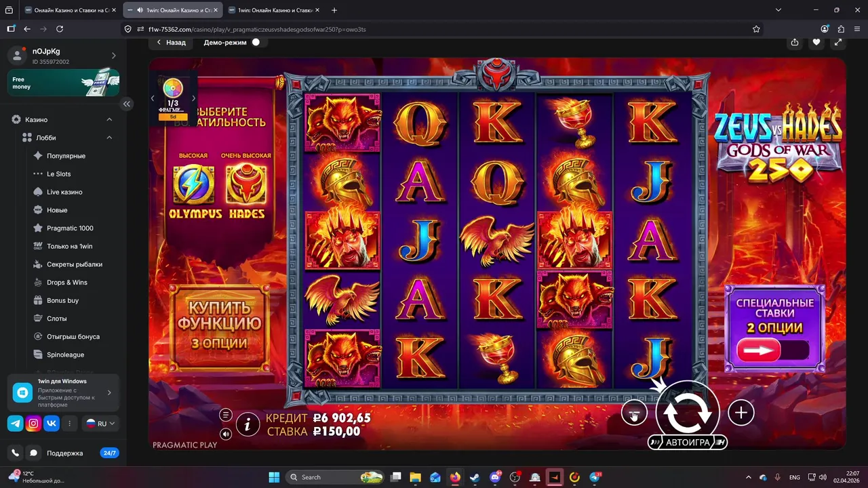
Task: Increase the bet with the plus button
Action: [x=741, y=412]
